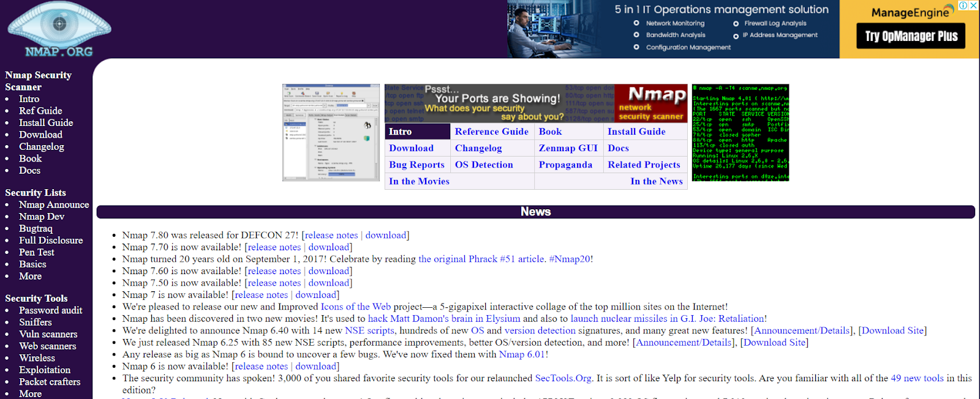Select Nmap Announce in Security Lists

(54, 204)
